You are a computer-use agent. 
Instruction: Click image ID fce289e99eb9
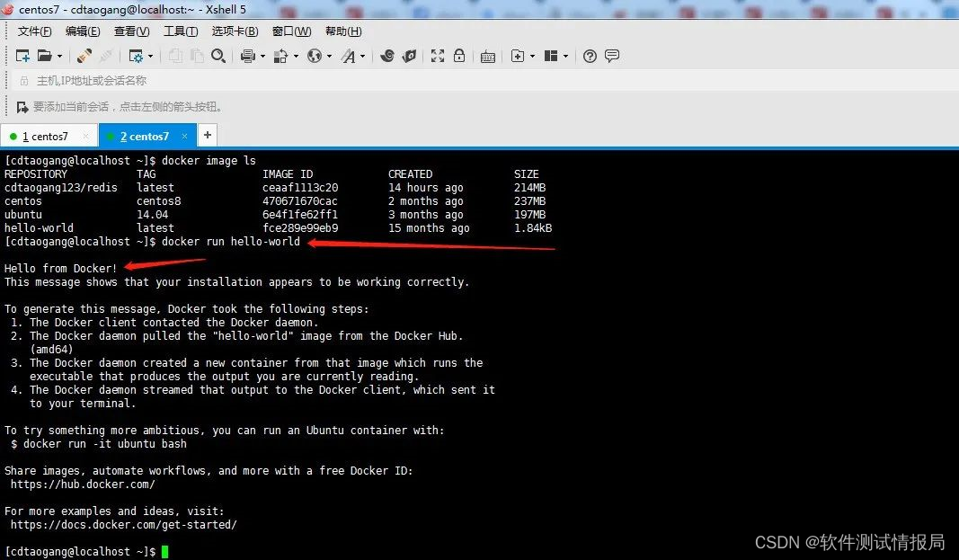[x=300, y=228]
